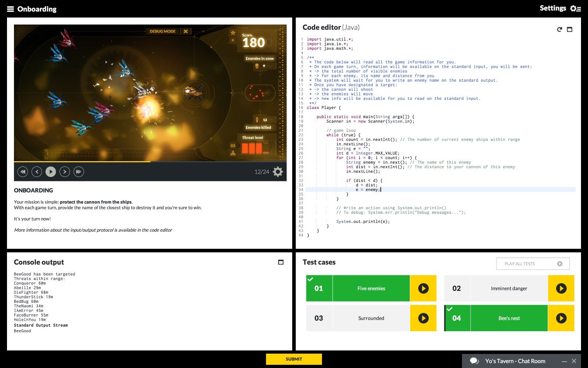Step forward one frame in replay
Viewport: 588px width, 368px height.
tap(65, 171)
